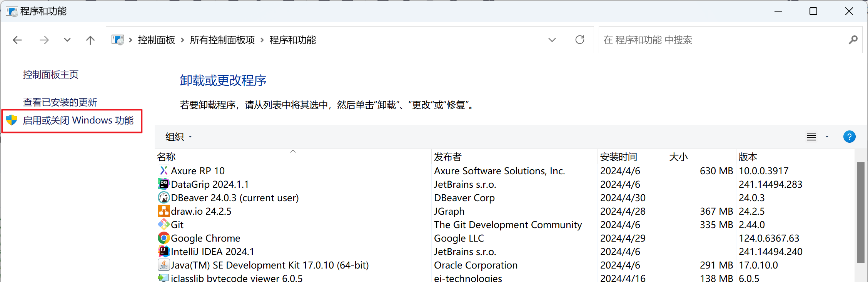This screenshot has height=282, width=868.
Task: Go up one level with the up arrow
Action: [90, 40]
